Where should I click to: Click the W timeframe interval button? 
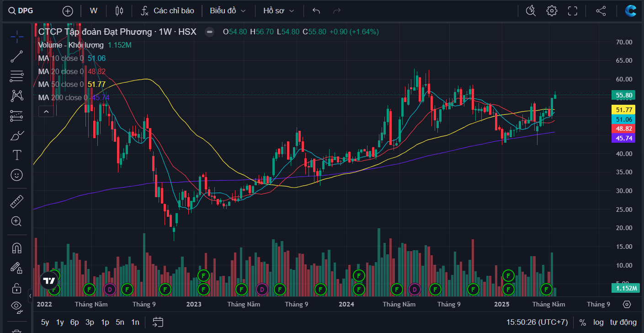click(94, 11)
